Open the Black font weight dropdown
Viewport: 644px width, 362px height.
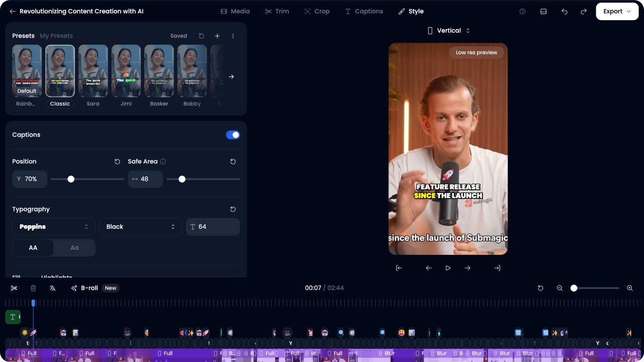pos(140,227)
